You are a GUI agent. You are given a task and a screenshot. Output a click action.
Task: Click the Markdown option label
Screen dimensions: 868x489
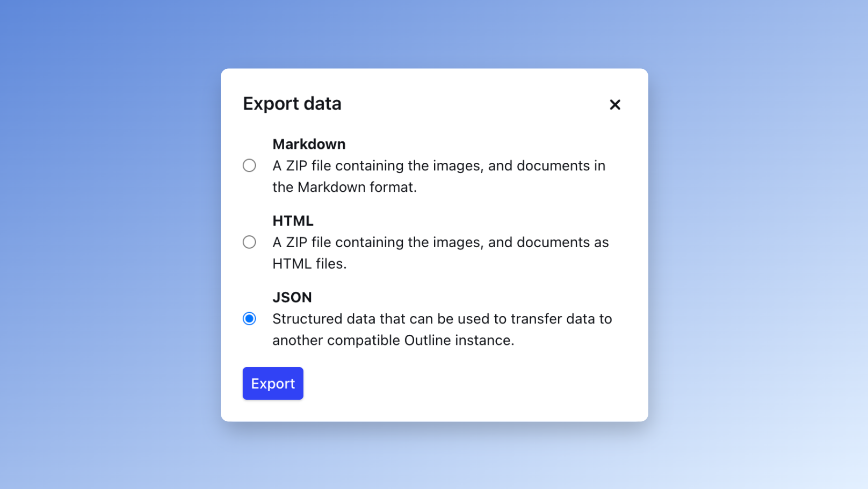[x=309, y=144]
